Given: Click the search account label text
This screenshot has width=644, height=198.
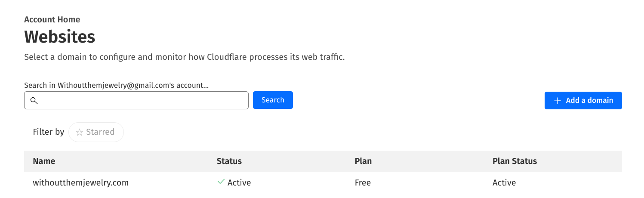Looking at the screenshot, I should tap(116, 85).
